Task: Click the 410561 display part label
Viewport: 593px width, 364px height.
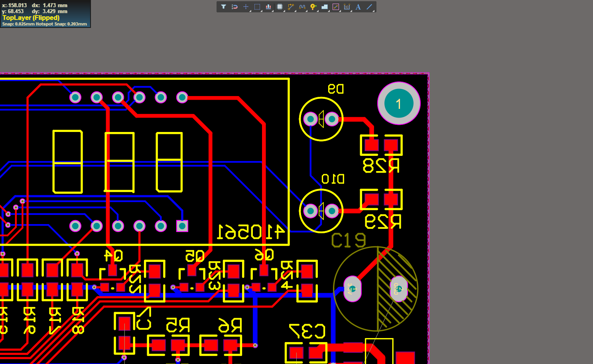Action: (251, 232)
